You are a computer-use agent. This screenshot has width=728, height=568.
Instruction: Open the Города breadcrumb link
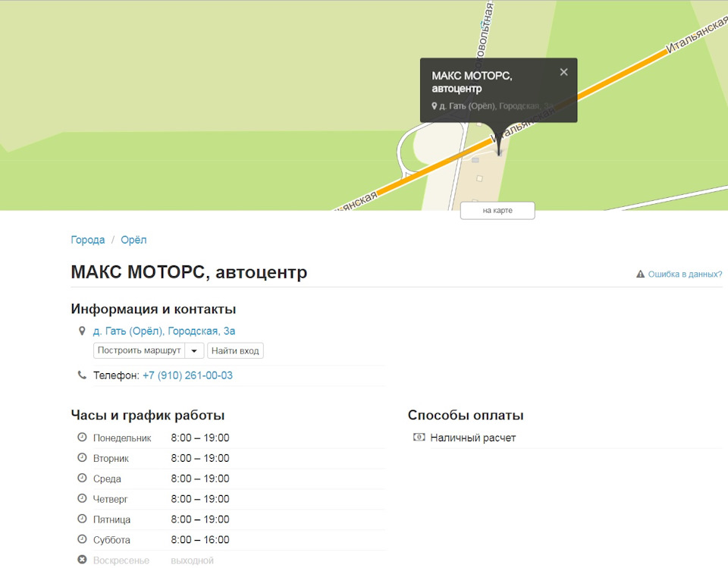click(88, 240)
